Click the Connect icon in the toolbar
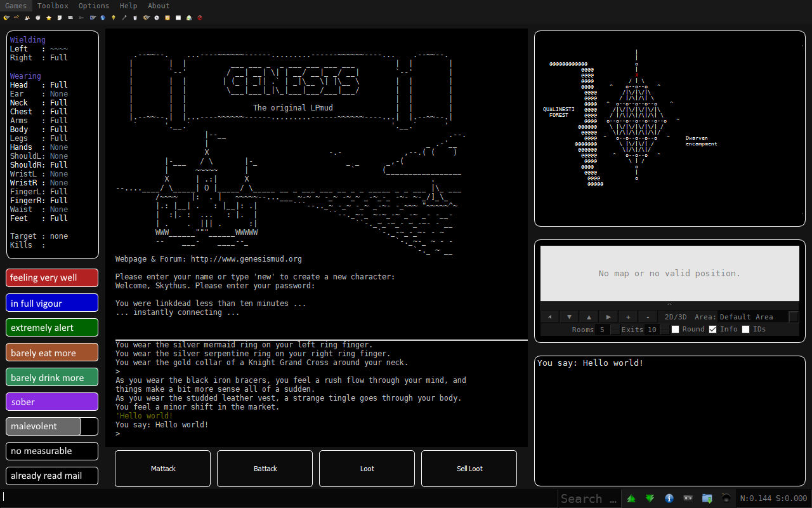 coord(6,18)
